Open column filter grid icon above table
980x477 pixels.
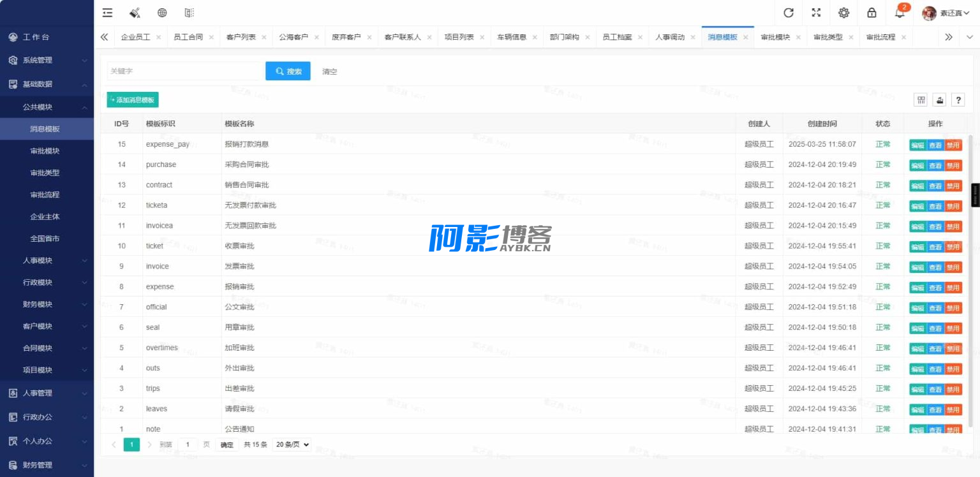921,100
